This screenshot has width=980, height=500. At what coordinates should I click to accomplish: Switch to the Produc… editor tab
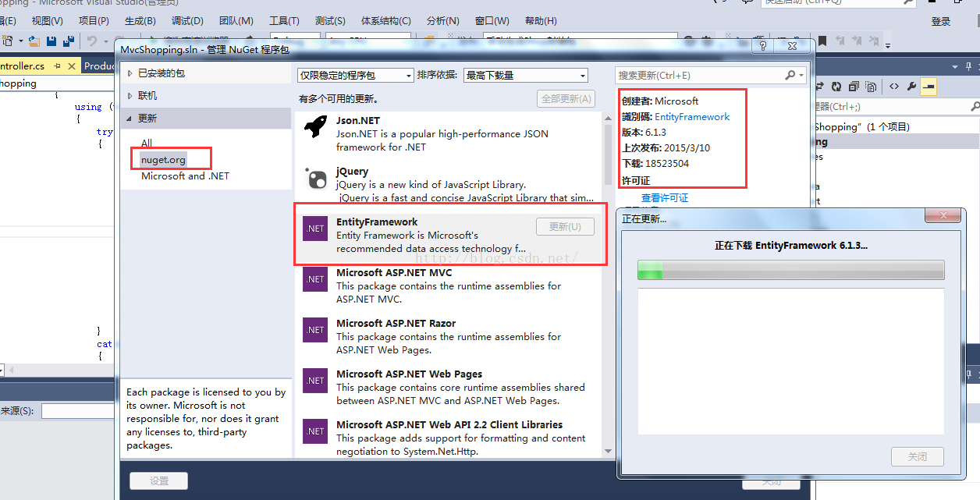99,66
